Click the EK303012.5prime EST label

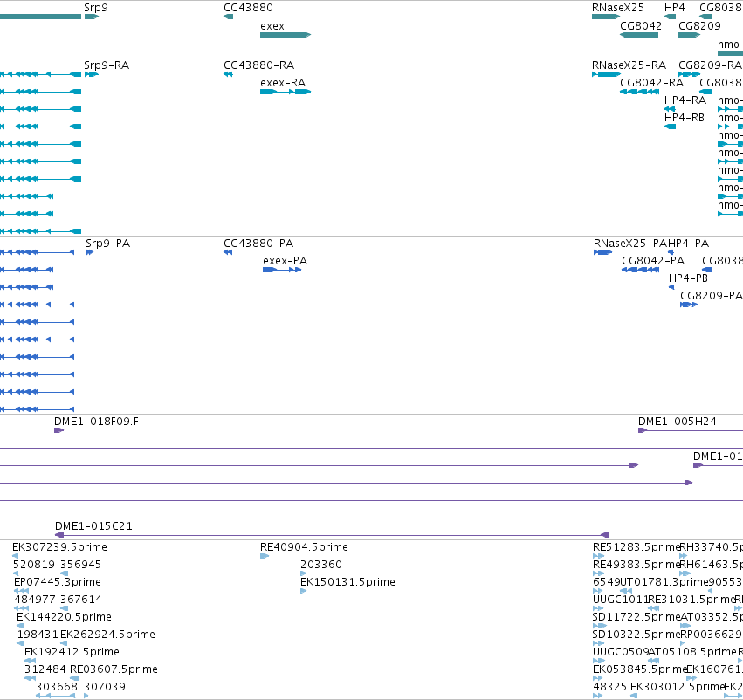678,687
